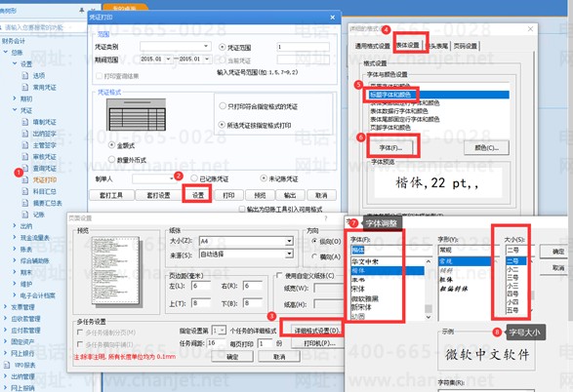The height and width of the screenshot is (392, 573).
Task: Switch to the 页码设置 tab
Action: tap(466, 46)
